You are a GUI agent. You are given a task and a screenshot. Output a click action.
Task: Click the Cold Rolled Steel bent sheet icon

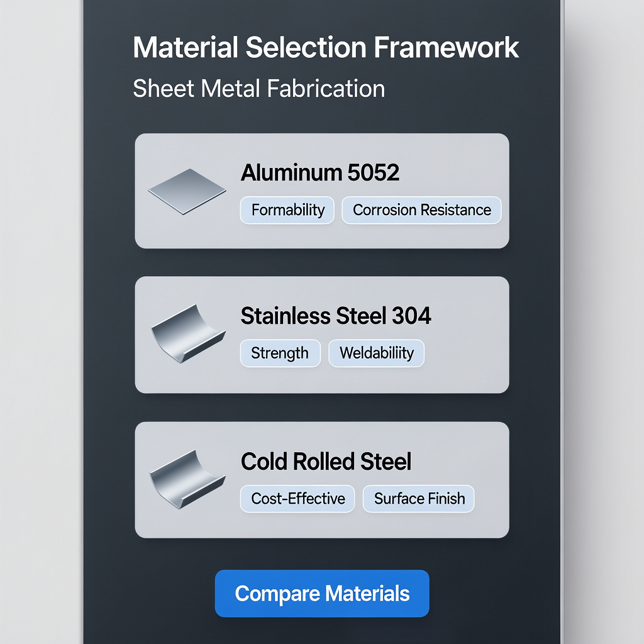(188, 479)
